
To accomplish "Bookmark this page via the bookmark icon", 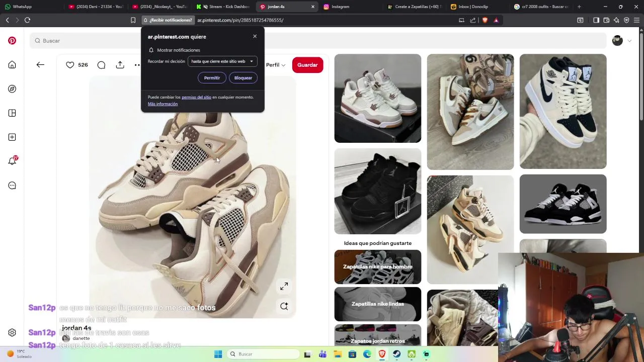I will [133, 20].
